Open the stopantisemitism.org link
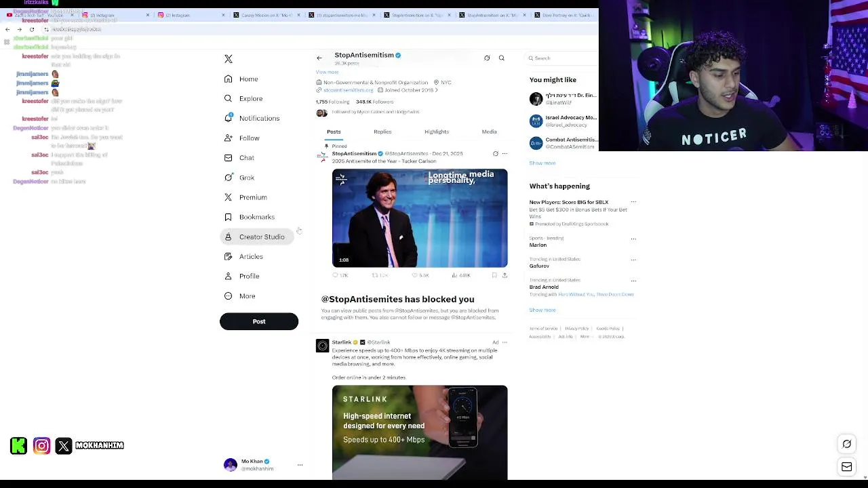The height and width of the screenshot is (488, 868). coord(348,90)
